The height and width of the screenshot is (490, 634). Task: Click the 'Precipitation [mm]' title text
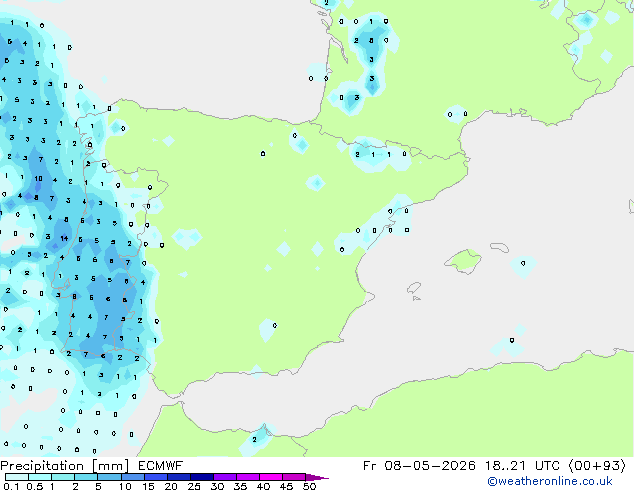[65, 466]
